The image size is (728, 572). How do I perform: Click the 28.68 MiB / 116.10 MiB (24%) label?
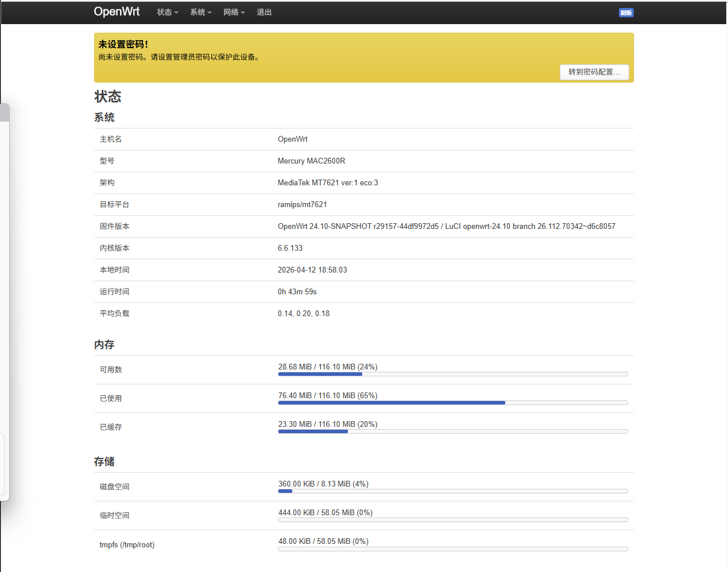click(328, 367)
